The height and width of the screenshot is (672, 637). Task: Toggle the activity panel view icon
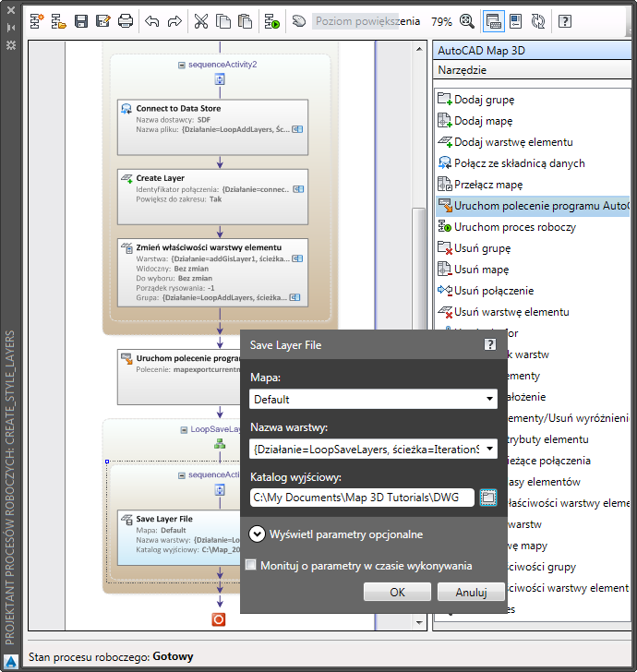coord(493,21)
